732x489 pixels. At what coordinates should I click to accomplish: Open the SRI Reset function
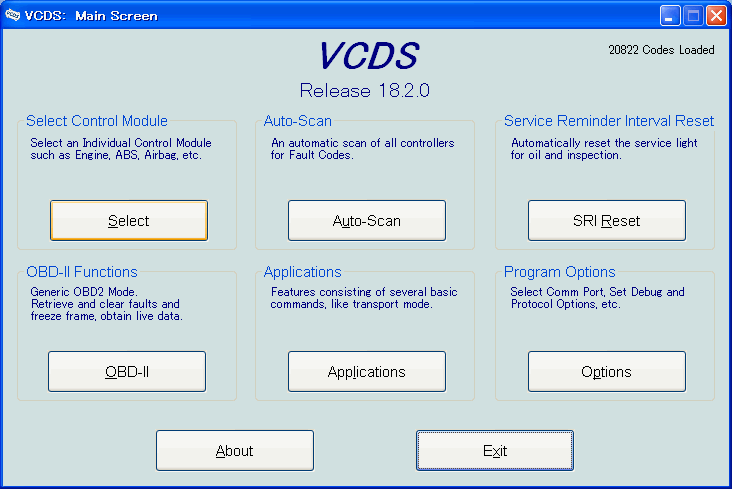607,220
